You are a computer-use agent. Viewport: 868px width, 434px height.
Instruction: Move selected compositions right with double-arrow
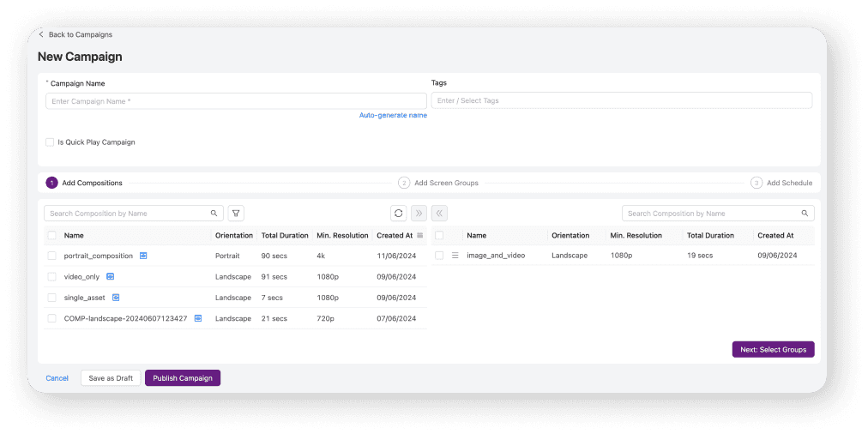419,213
